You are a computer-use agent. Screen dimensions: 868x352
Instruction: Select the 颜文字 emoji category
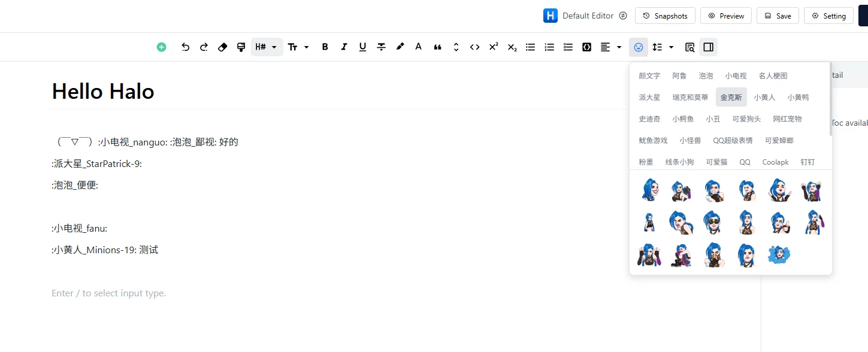tap(649, 75)
